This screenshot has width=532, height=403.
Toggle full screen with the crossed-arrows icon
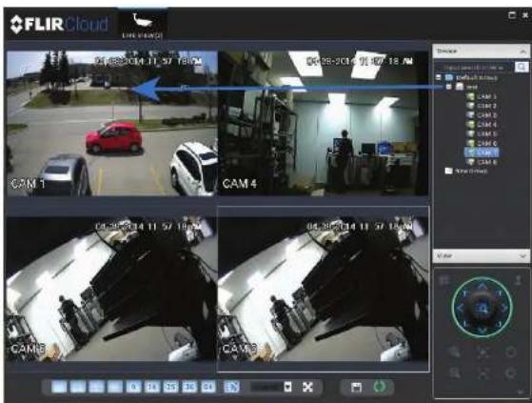pos(307,387)
